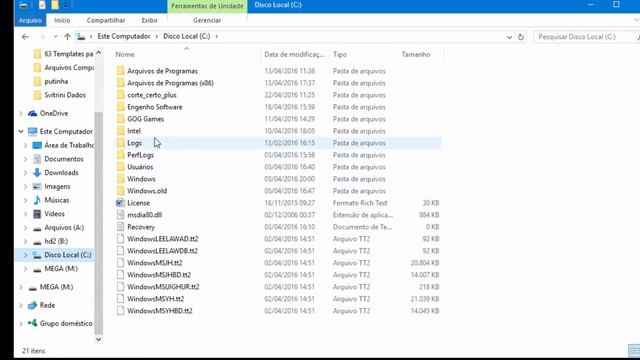
Task: Collapse the Este Computador tree node
Action: [x=21, y=131]
